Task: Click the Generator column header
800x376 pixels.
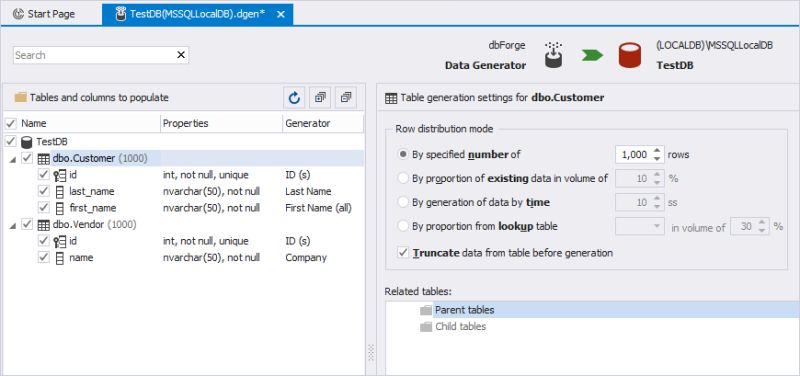Action: [x=323, y=123]
